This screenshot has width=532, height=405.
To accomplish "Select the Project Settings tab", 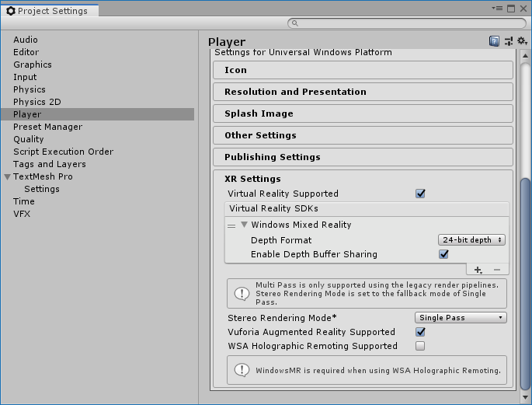I will click(50, 11).
